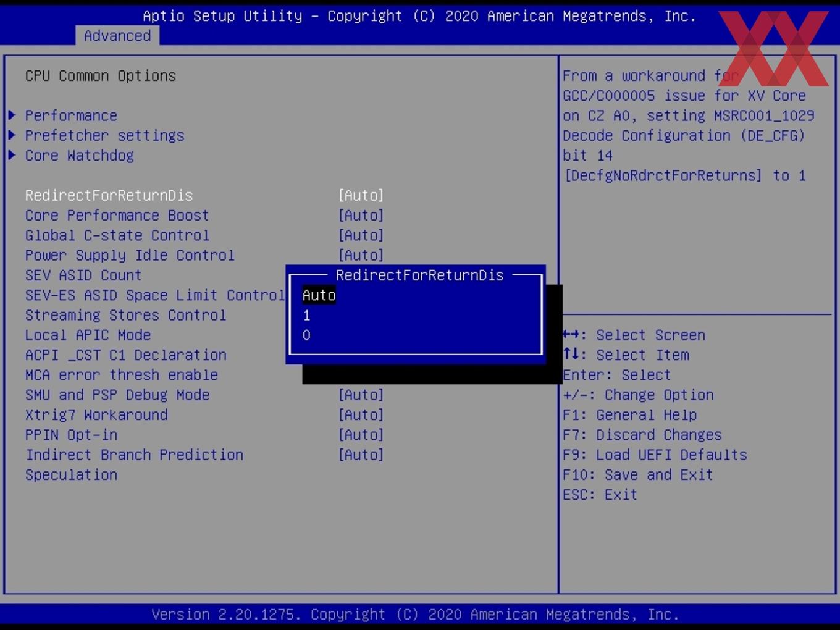Open Xtrig7 Workaround [Auto] value

361,414
